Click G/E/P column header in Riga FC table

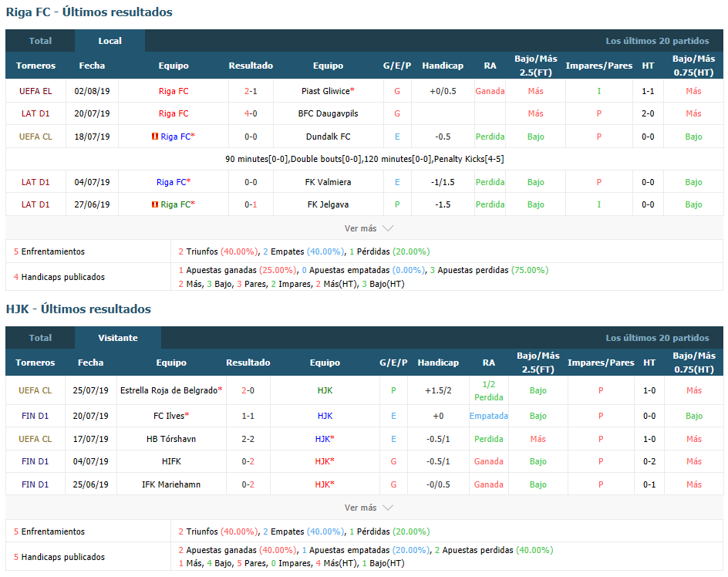pos(397,66)
